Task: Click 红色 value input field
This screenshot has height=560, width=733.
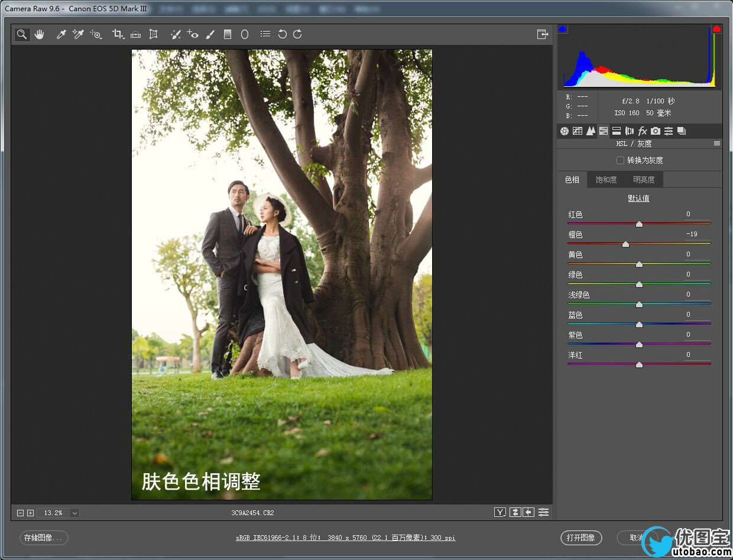Action: click(x=697, y=214)
